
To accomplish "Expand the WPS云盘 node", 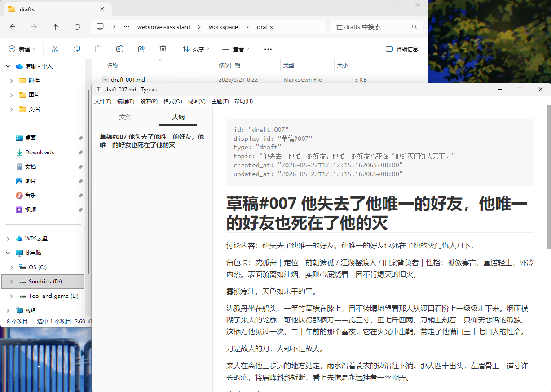I will pyautogui.click(x=8, y=239).
